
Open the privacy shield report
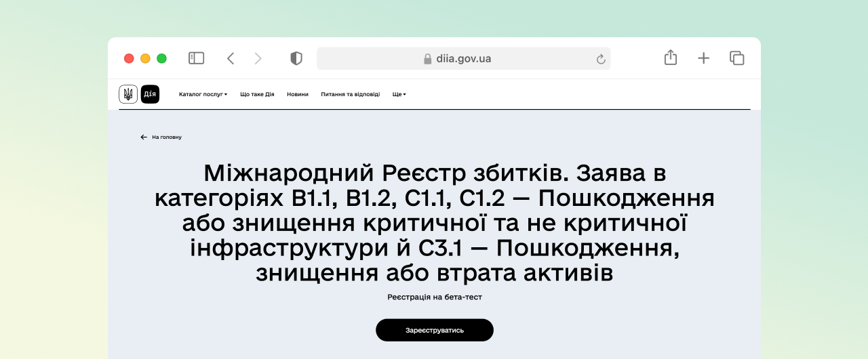coord(296,58)
